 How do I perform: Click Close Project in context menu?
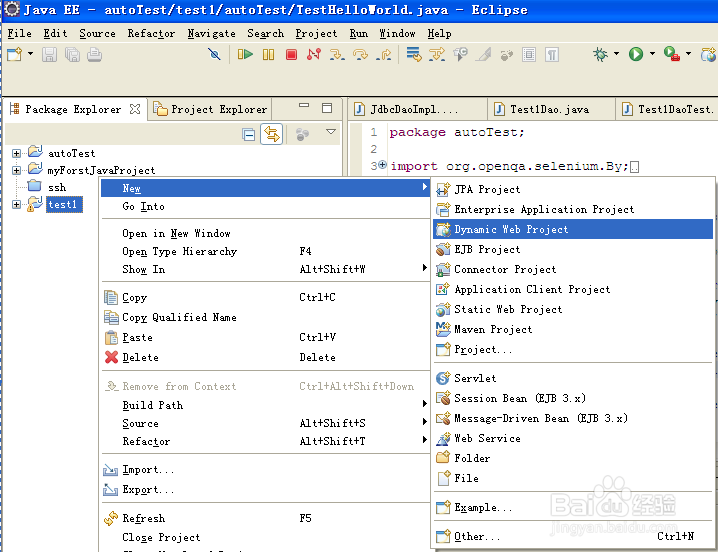tap(265, 537)
